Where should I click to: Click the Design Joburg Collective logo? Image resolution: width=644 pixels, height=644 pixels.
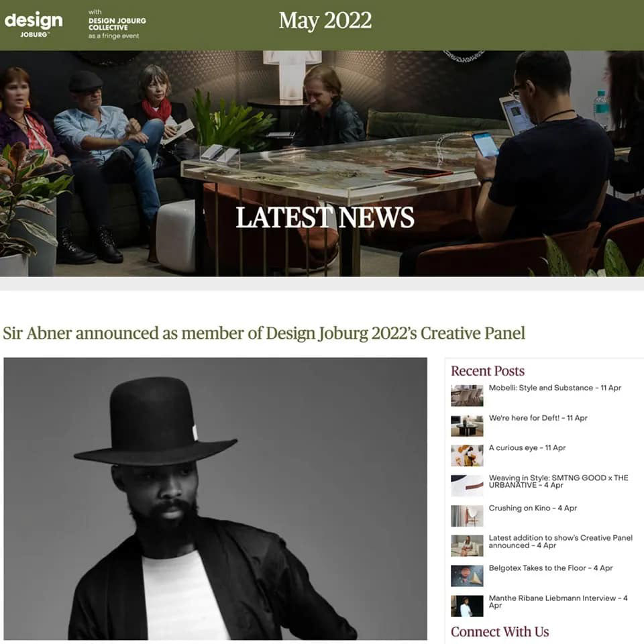tap(117, 24)
